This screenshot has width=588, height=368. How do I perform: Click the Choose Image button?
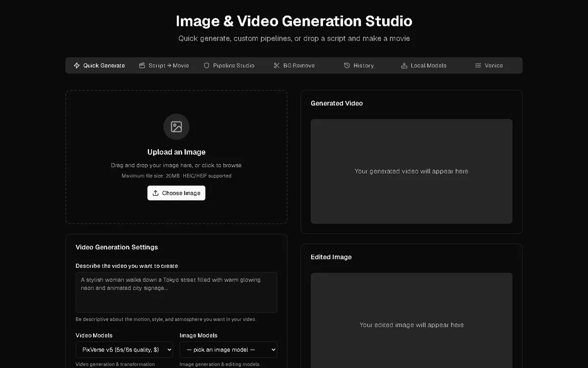tap(176, 193)
